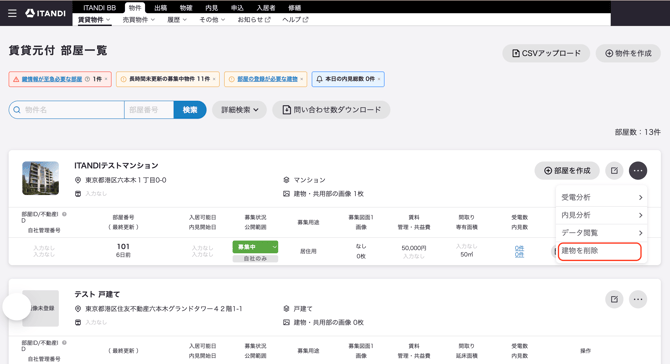The image size is (670, 364).
Task: Click the ITANDIテストマンション building title
Action: click(116, 166)
